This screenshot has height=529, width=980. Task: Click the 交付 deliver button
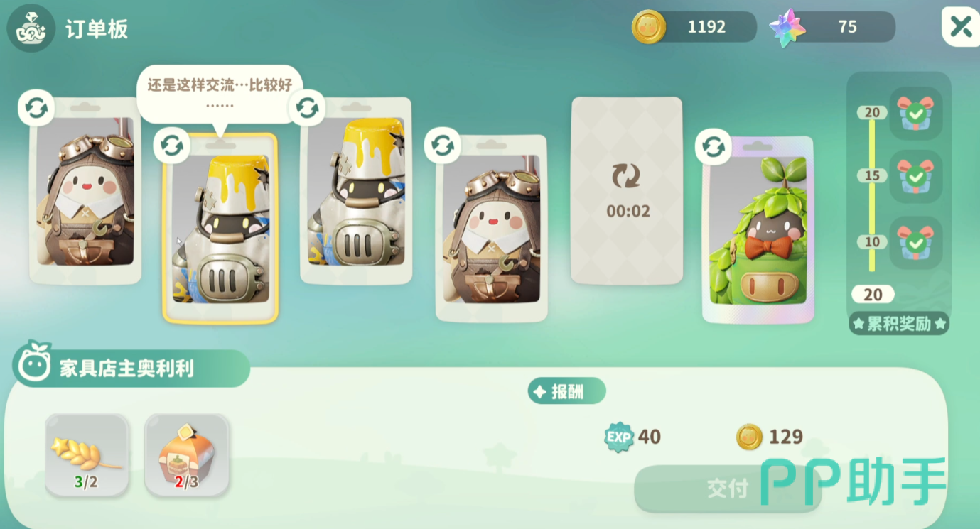click(728, 489)
